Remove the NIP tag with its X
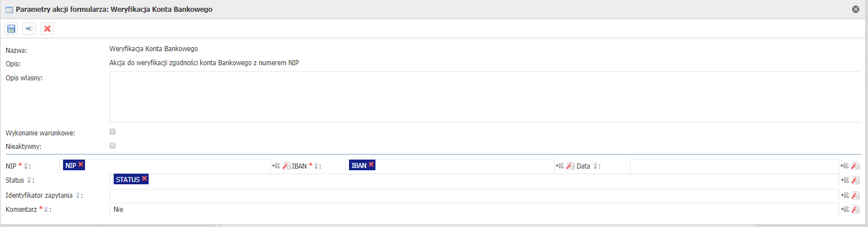The height and width of the screenshot is (227, 868). (81, 164)
